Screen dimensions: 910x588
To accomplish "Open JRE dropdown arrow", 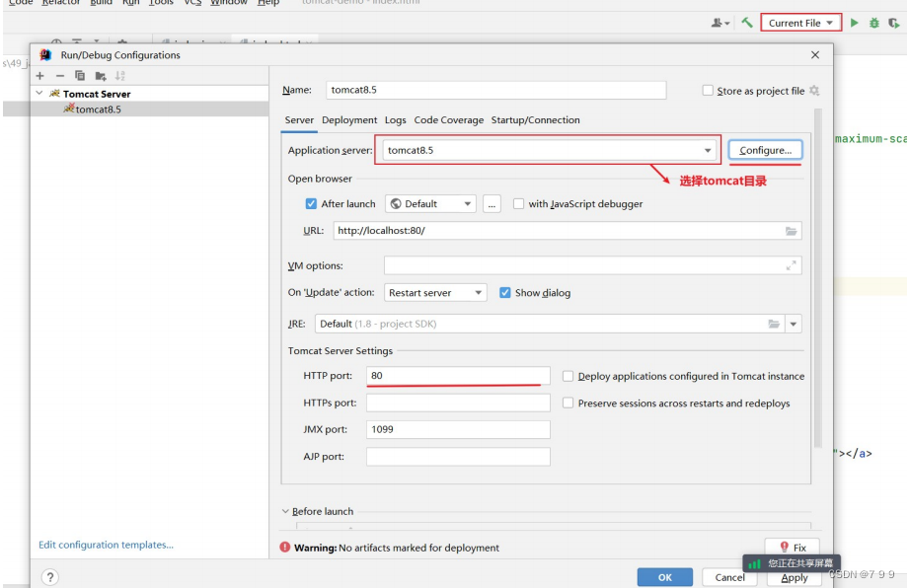I will pos(794,324).
